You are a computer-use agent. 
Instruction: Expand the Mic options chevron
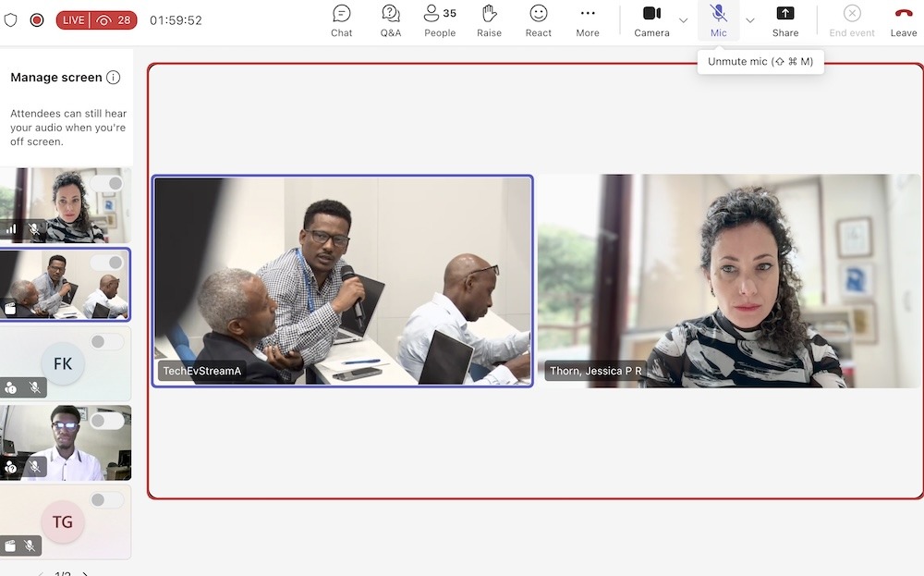(750, 20)
